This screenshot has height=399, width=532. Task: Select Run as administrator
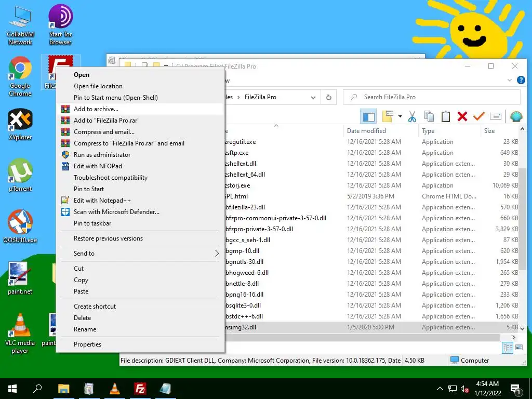tap(140, 155)
